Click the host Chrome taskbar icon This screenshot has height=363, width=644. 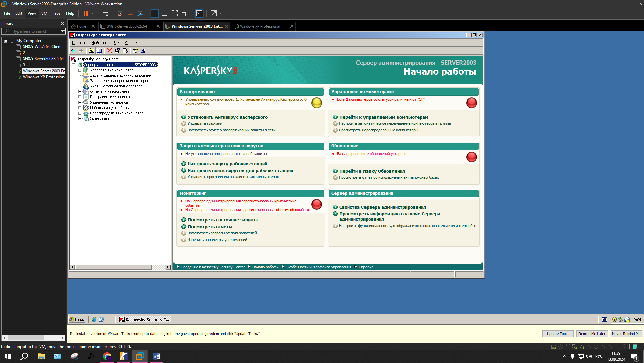point(107,356)
